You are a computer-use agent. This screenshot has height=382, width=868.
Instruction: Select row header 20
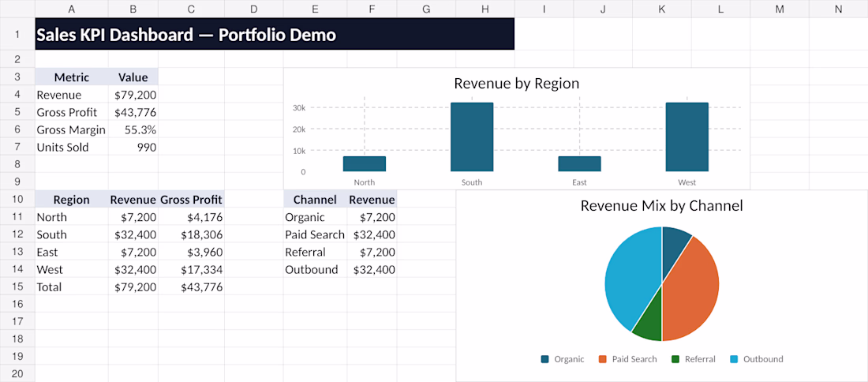(17, 373)
